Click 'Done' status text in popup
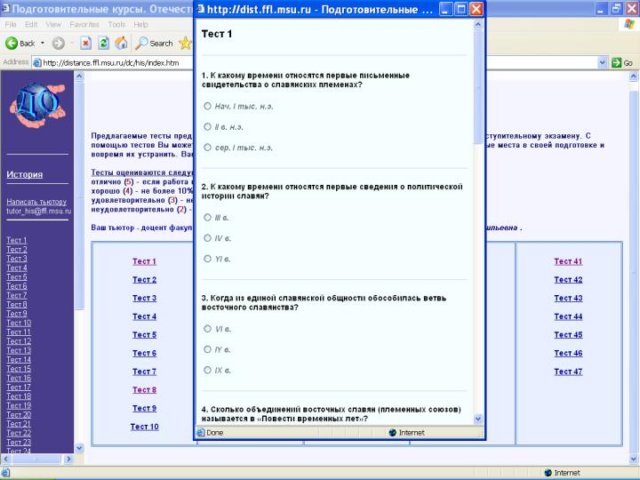640x480 pixels. (x=214, y=433)
